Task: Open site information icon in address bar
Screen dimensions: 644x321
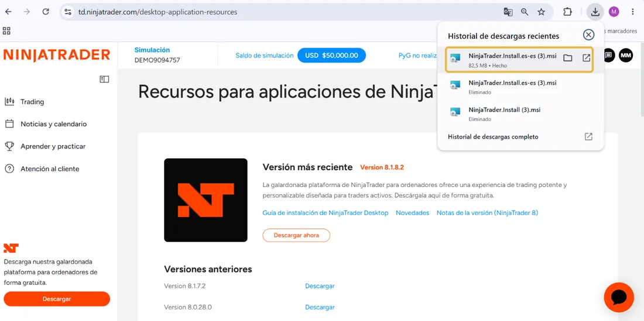Action: 68,12
